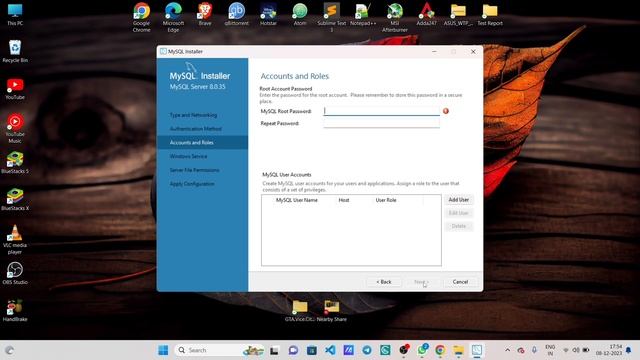Open Google Chrome desktop shortcut
This screenshot has width=640, height=360.
click(x=141, y=17)
